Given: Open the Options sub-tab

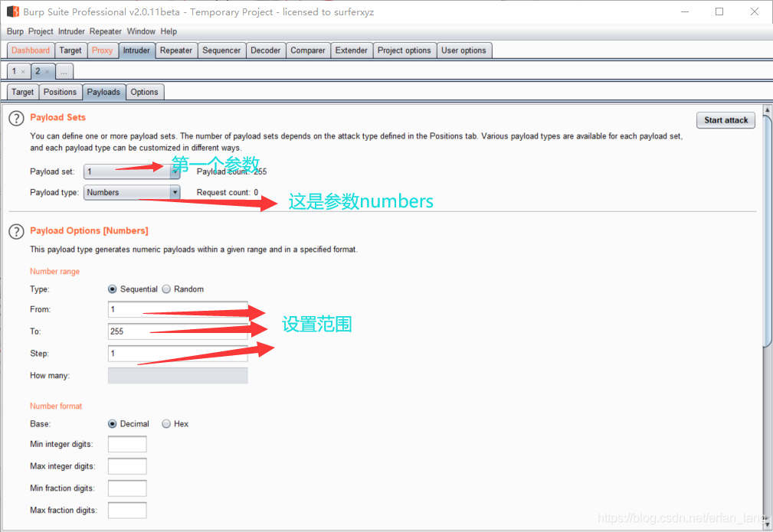Looking at the screenshot, I should [145, 92].
